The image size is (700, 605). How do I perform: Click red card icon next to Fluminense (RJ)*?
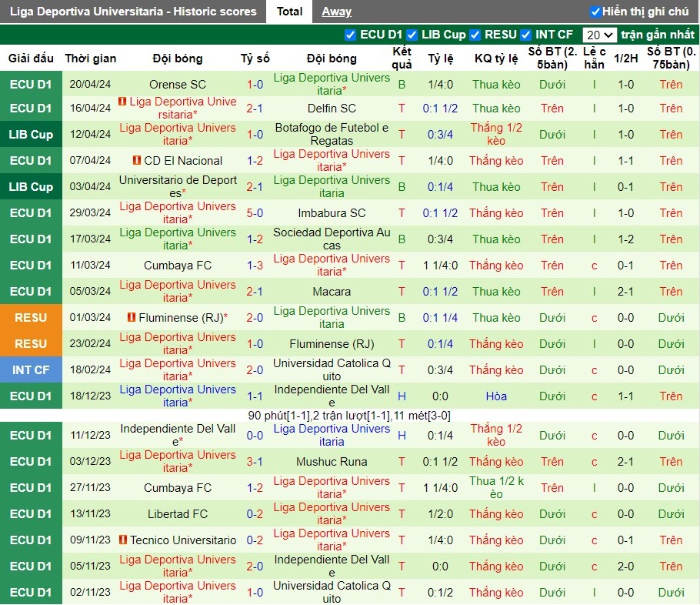[132, 317]
